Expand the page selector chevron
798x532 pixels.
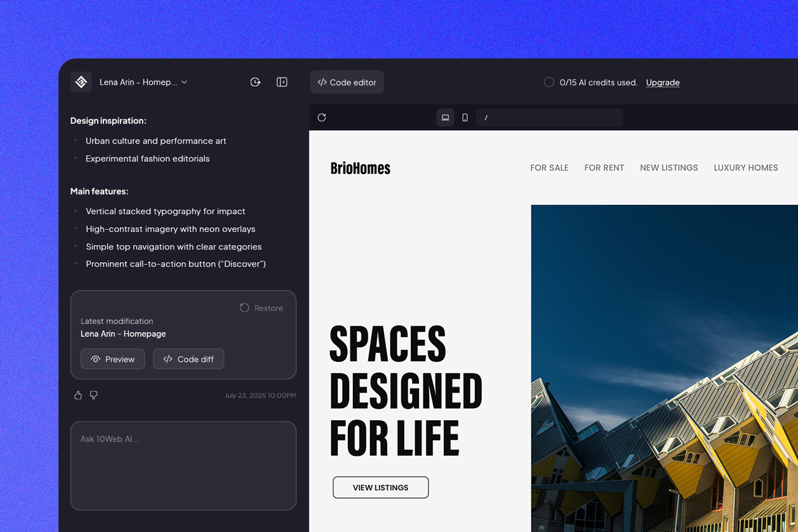[x=183, y=82]
